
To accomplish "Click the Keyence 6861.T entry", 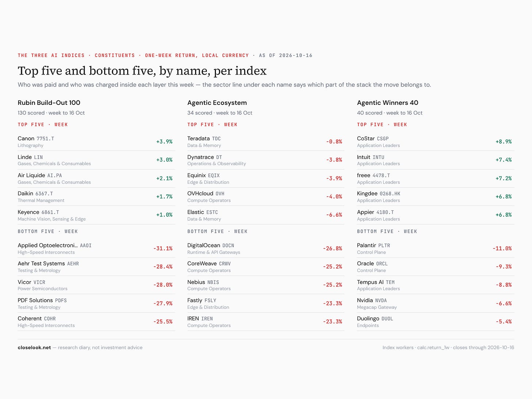I will 38,212.
